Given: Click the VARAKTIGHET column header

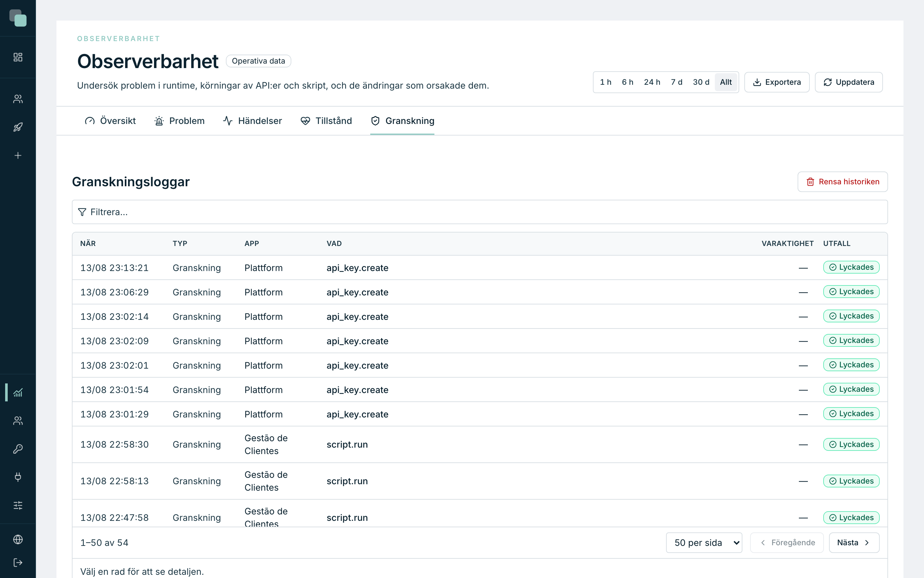Looking at the screenshot, I should [787, 244].
